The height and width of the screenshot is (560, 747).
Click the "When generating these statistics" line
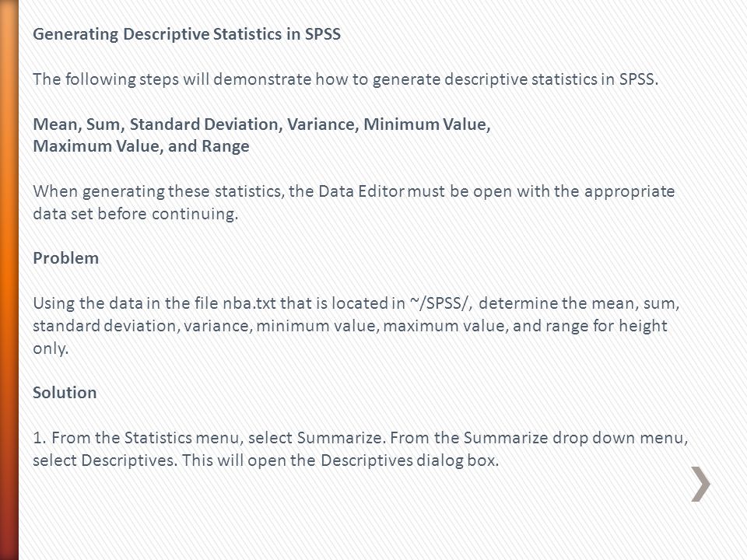(354, 191)
